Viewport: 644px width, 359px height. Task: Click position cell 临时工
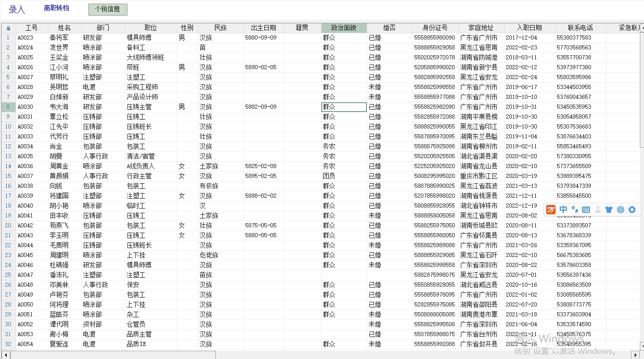(x=151, y=206)
